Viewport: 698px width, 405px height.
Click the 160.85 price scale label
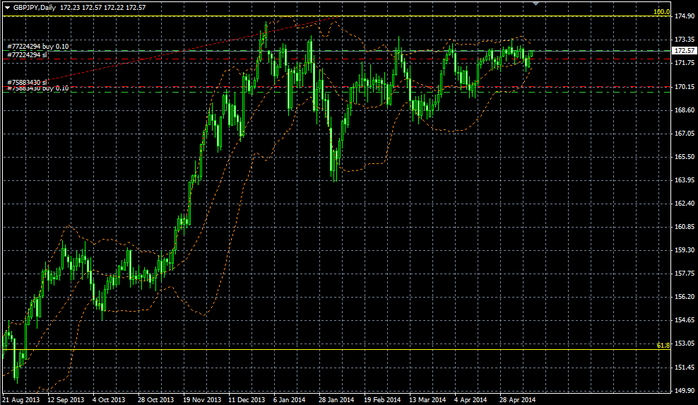[685, 227]
